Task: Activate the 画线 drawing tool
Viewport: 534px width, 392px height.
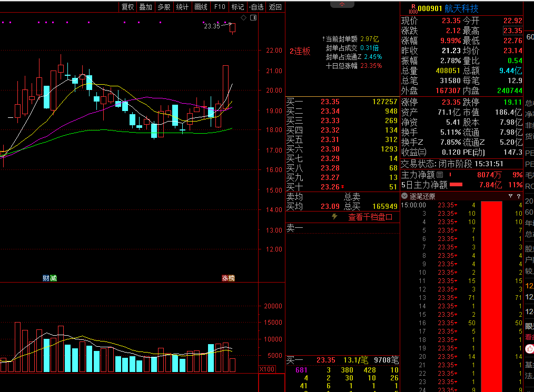Action: (201, 7)
